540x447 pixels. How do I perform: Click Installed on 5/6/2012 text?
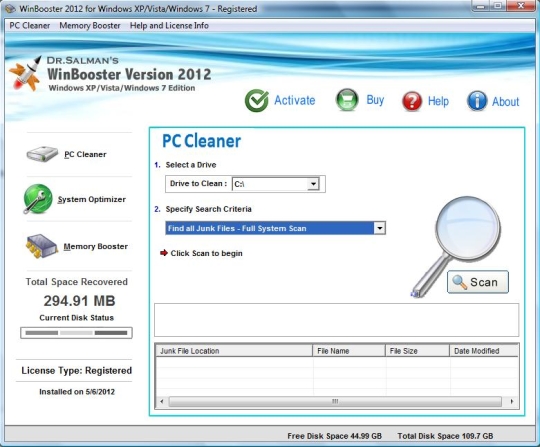coord(77,392)
